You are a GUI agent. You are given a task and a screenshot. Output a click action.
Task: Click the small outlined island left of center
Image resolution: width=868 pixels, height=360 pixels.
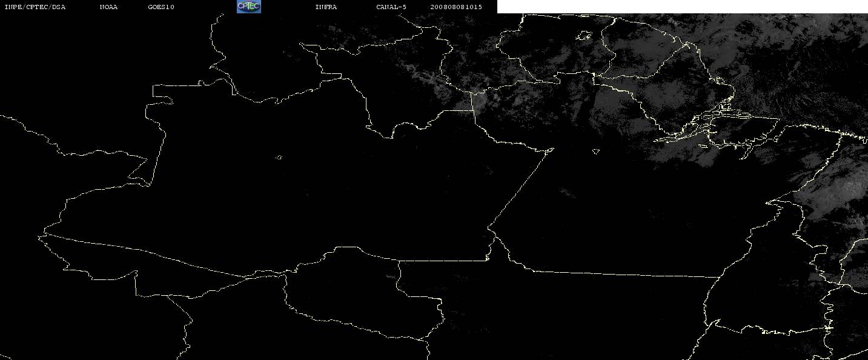[279, 158]
